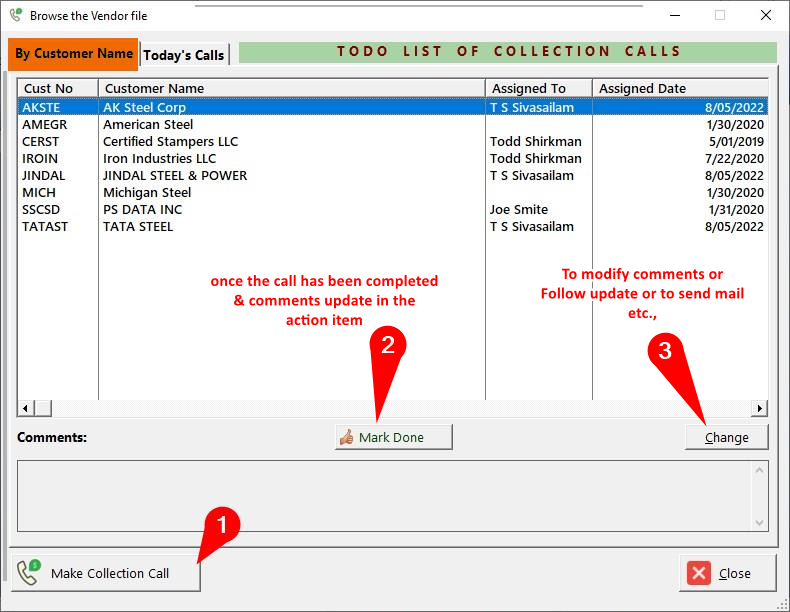Close the window using the title bar X
The image size is (790, 612).
tap(766, 15)
